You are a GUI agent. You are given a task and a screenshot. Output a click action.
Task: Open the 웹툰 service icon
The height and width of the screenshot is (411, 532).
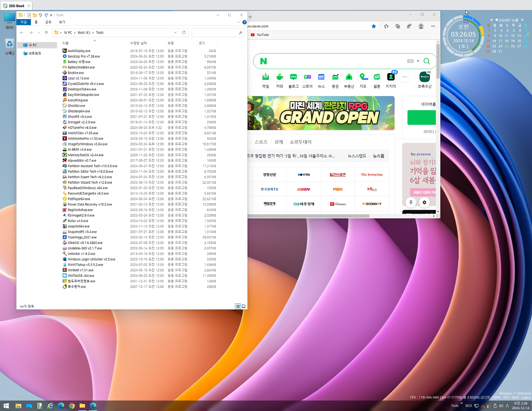(376, 77)
